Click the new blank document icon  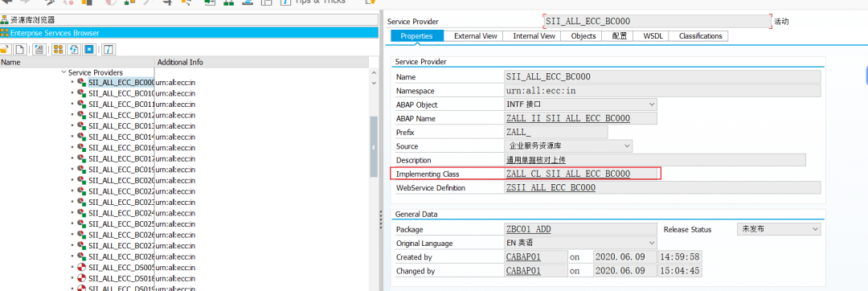tap(20, 49)
